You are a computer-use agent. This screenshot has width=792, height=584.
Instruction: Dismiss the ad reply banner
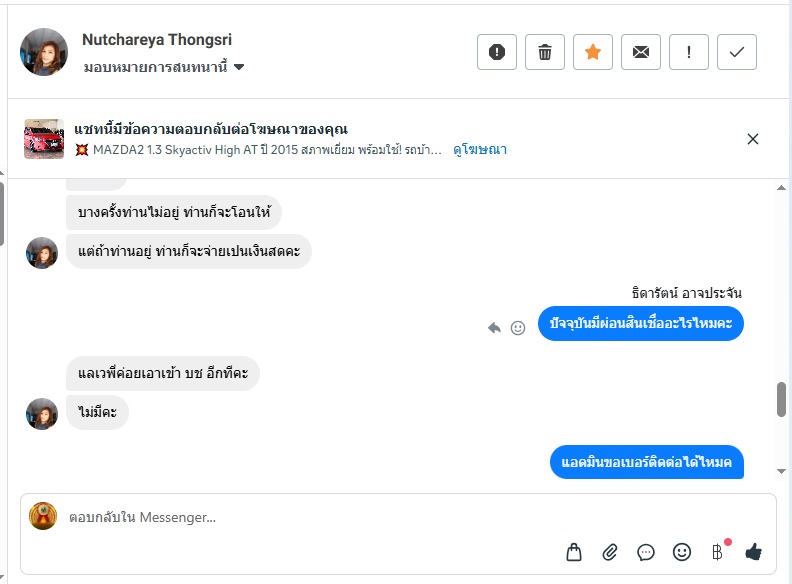click(753, 139)
